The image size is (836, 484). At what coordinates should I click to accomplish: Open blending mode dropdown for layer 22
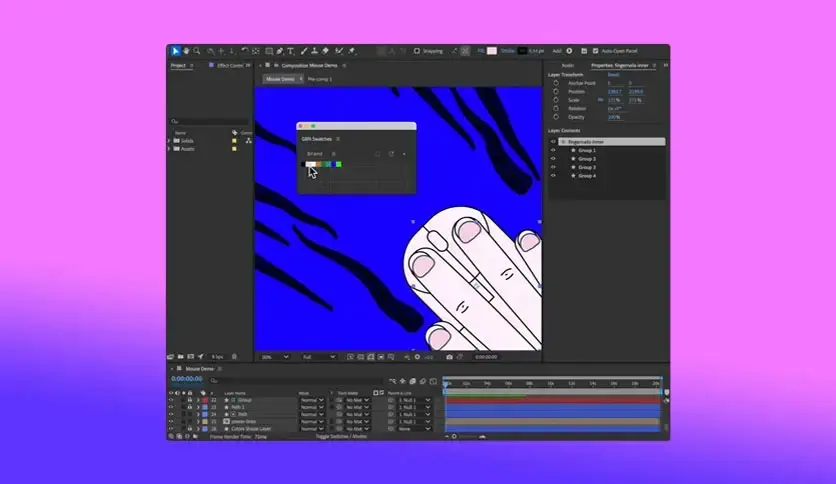[312, 400]
